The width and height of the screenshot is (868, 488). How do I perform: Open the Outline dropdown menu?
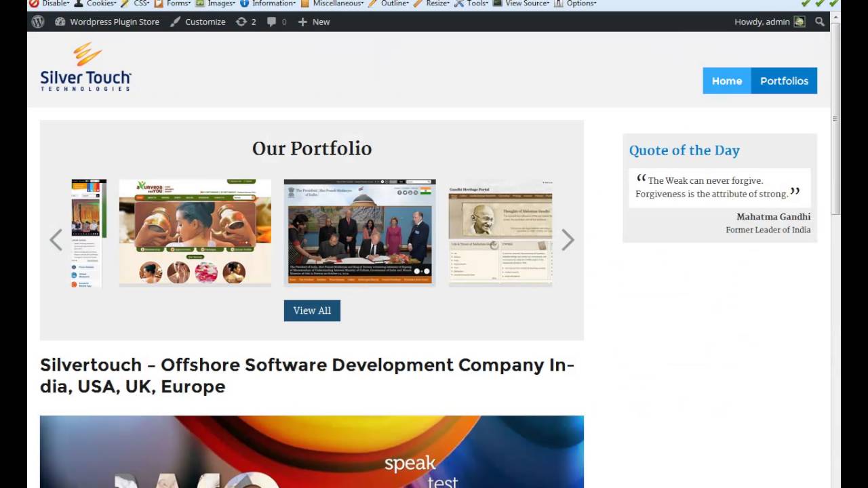(x=389, y=3)
